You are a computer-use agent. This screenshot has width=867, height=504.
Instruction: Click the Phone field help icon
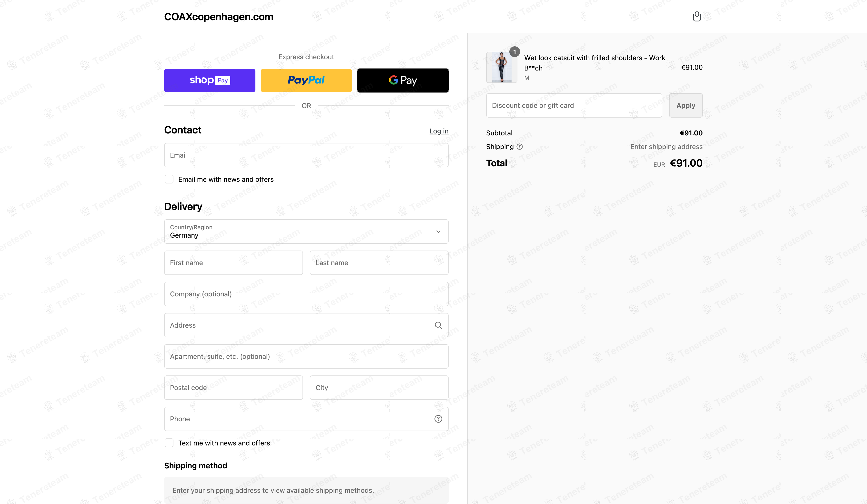438,419
